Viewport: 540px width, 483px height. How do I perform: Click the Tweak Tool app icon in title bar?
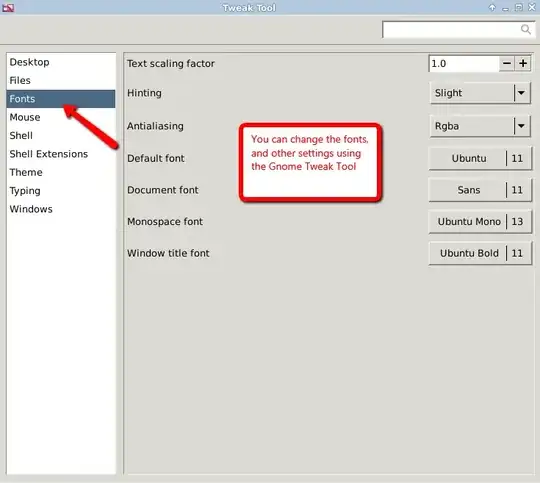(8, 7)
